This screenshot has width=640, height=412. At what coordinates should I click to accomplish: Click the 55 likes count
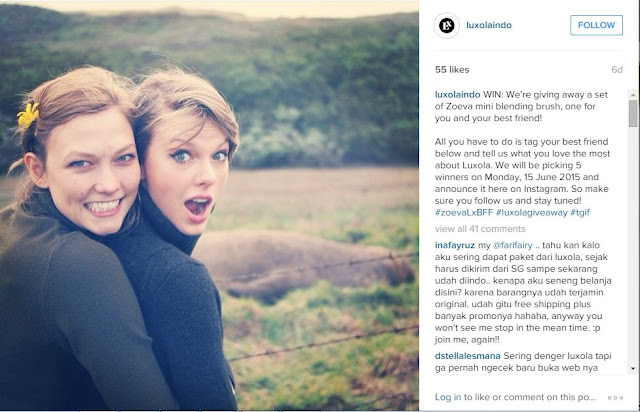pos(454,70)
